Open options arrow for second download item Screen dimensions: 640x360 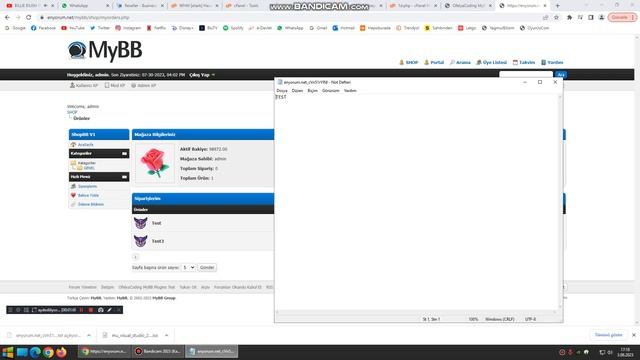pos(167,336)
